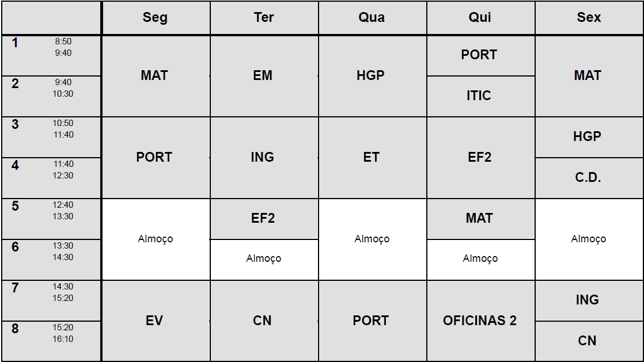Select Monday's Almoço lunch cell

156,239
